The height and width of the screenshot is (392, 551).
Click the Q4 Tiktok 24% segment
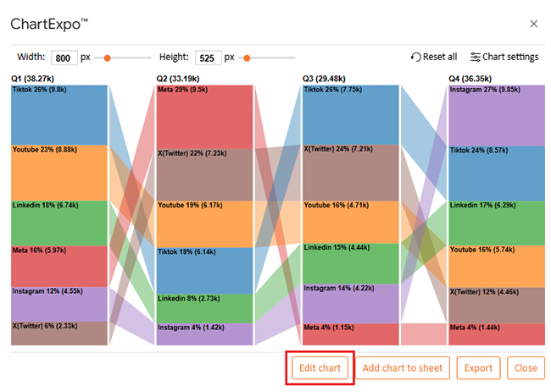pos(497,174)
